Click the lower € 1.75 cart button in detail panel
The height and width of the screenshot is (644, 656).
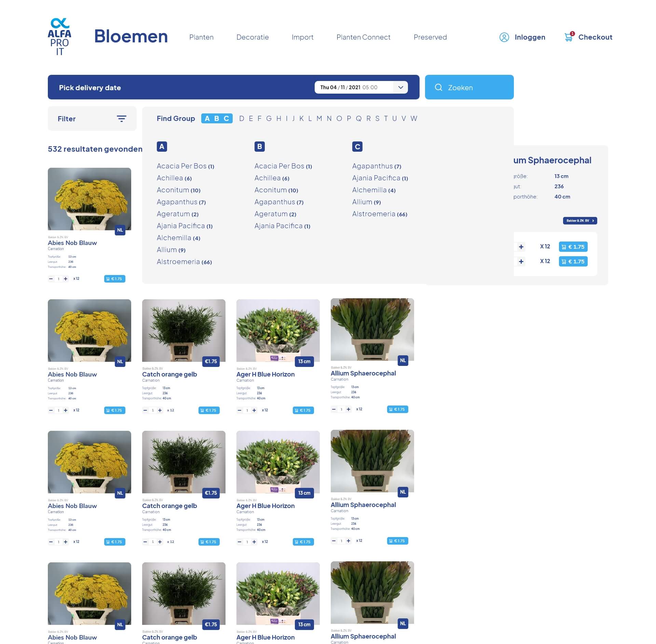click(x=573, y=261)
